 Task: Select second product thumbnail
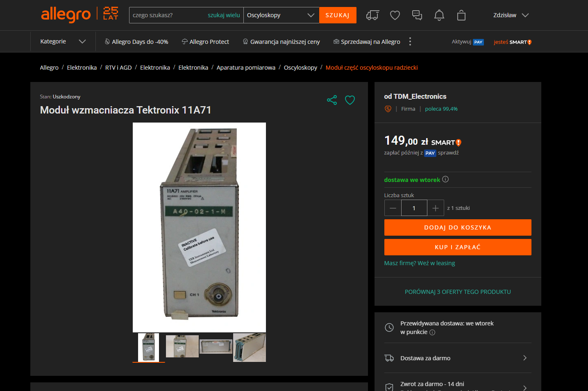pos(182,346)
